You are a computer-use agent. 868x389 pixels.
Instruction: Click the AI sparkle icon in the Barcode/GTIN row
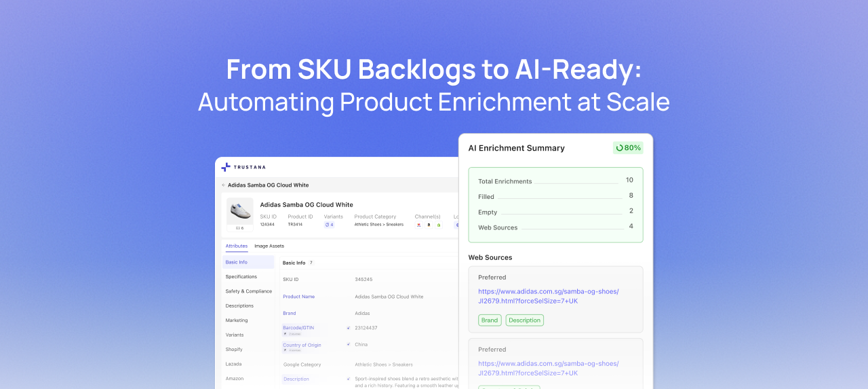coord(348,328)
